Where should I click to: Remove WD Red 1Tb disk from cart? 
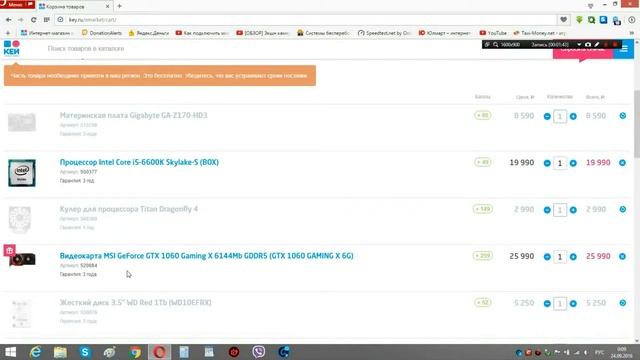pyautogui.click(x=622, y=303)
